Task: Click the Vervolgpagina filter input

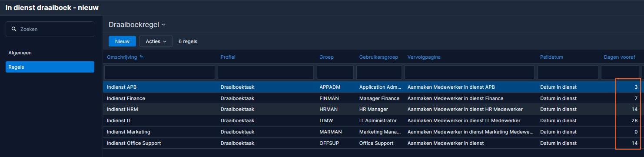Action: (x=469, y=72)
